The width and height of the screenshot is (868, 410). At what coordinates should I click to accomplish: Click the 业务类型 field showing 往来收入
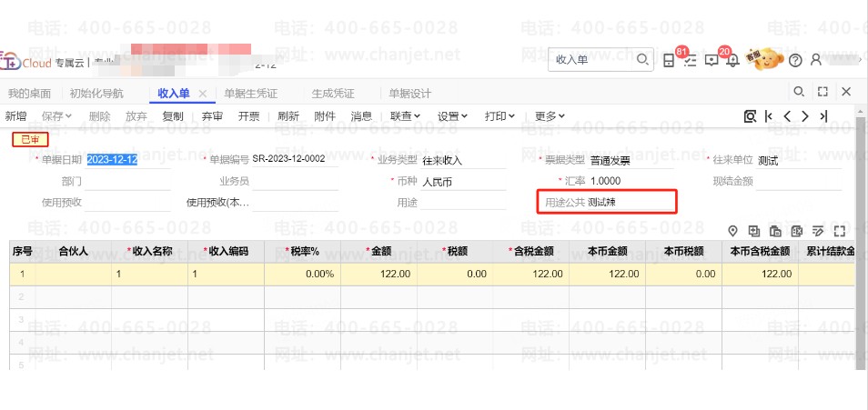(x=463, y=161)
